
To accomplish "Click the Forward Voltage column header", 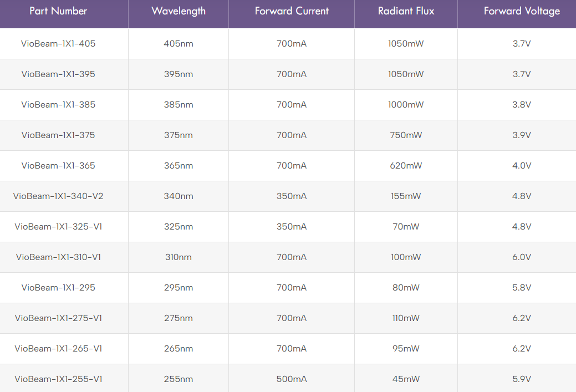I will point(522,11).
